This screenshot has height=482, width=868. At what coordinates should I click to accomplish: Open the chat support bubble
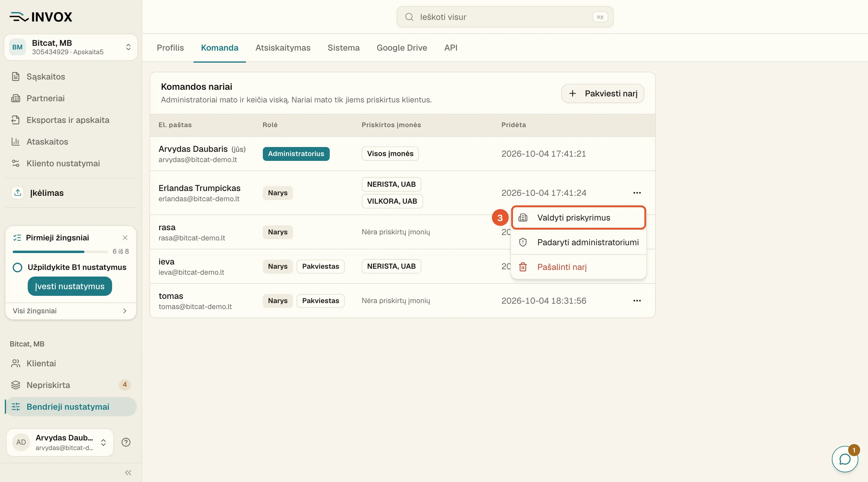845,459
